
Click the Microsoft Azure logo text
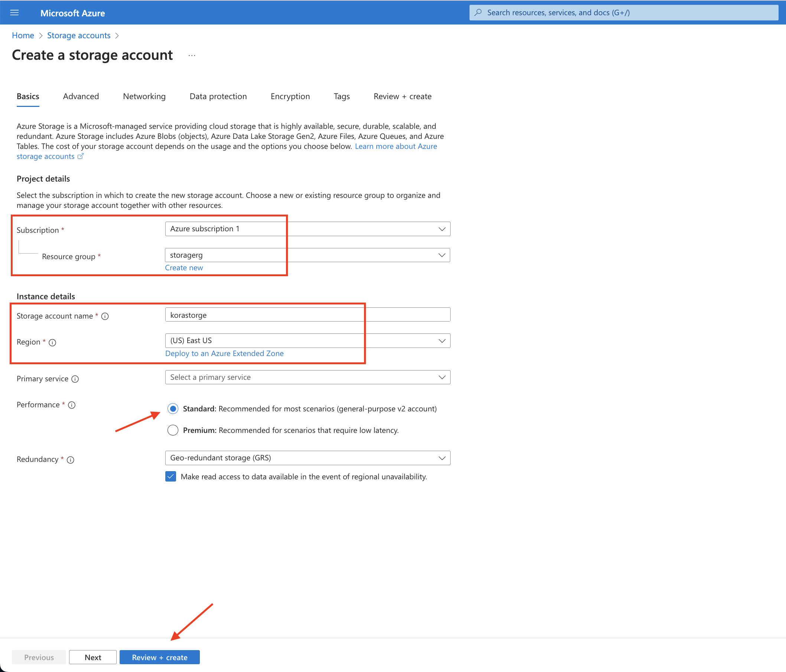tap(72, 13)
